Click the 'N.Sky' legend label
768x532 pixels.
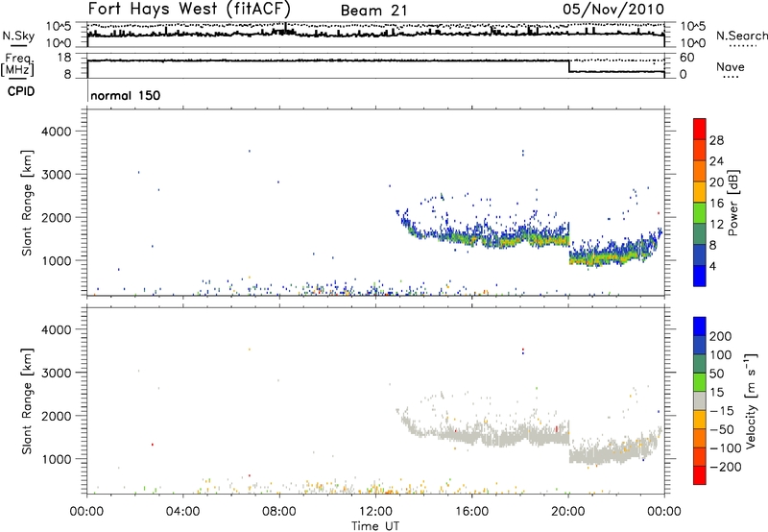[18, 36]
